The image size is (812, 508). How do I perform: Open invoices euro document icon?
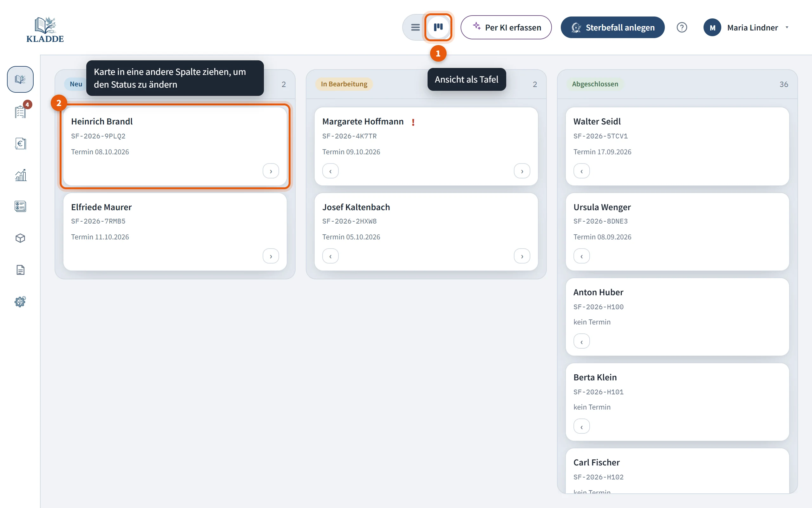coord(20,144)
